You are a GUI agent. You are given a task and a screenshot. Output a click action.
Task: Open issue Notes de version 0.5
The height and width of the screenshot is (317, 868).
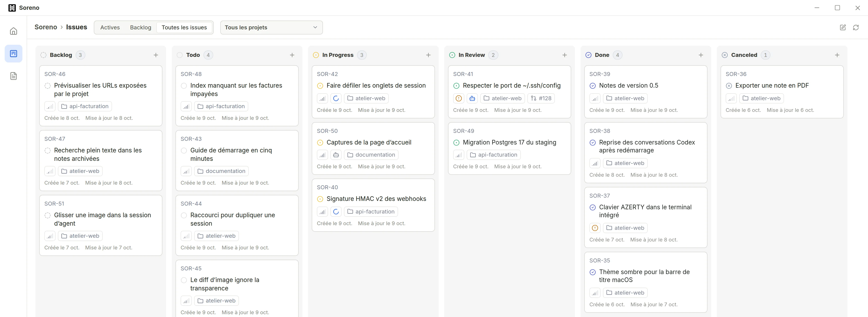[628, 86]
